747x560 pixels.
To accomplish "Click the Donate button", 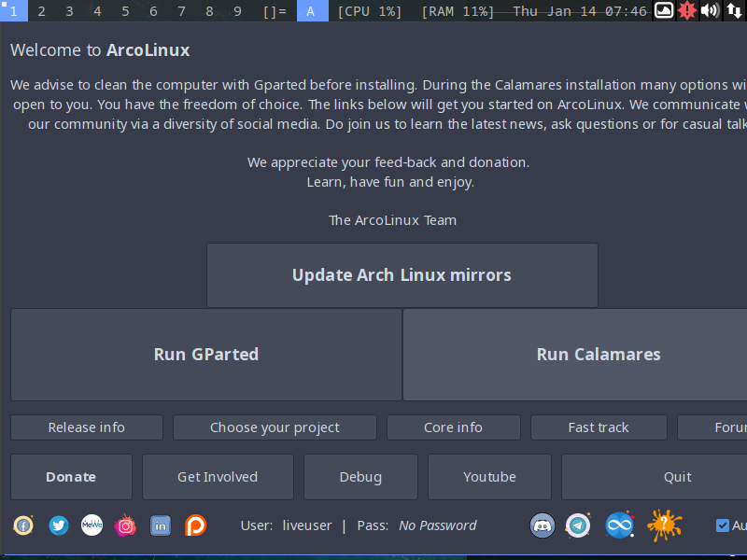I will (x=71, y=477).
